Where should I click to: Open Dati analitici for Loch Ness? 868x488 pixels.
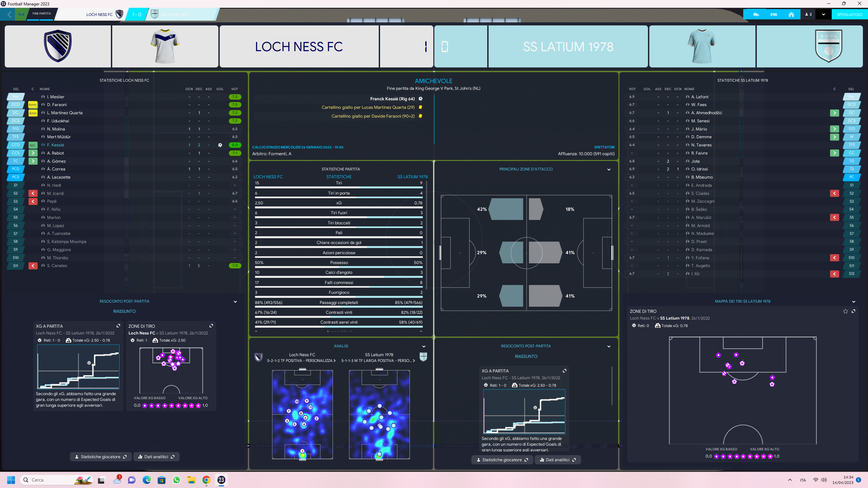(x=156, y=457)
